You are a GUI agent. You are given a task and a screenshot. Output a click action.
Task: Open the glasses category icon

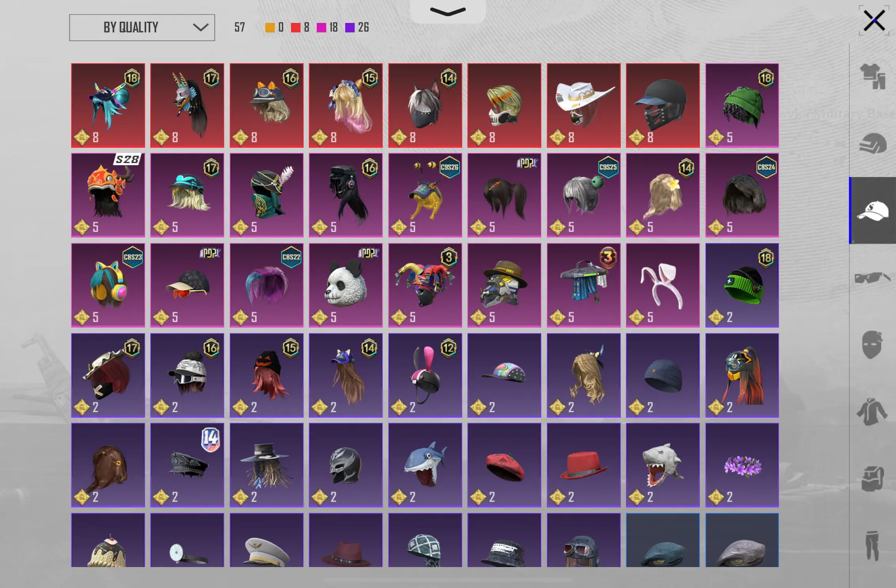tap(872, 277)
